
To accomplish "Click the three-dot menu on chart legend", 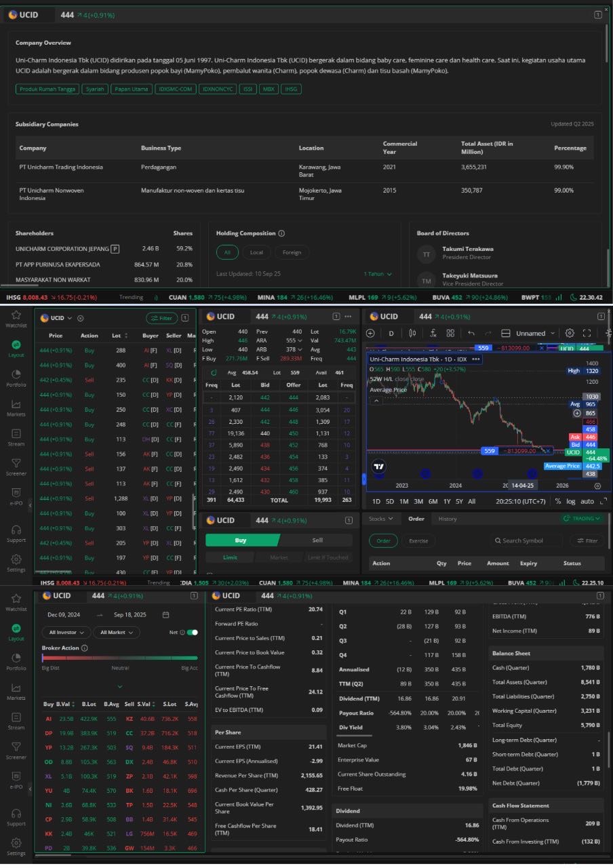I will (x=476, y=359).
